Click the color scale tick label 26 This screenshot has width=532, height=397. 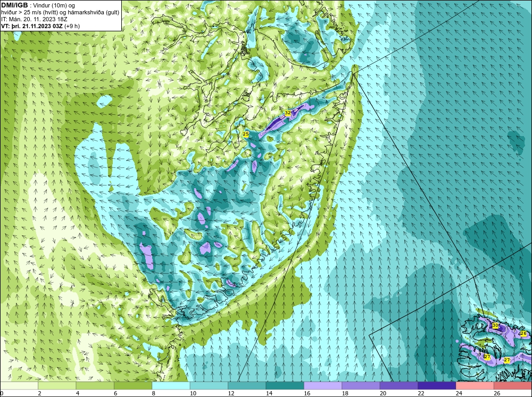[497, 393]
